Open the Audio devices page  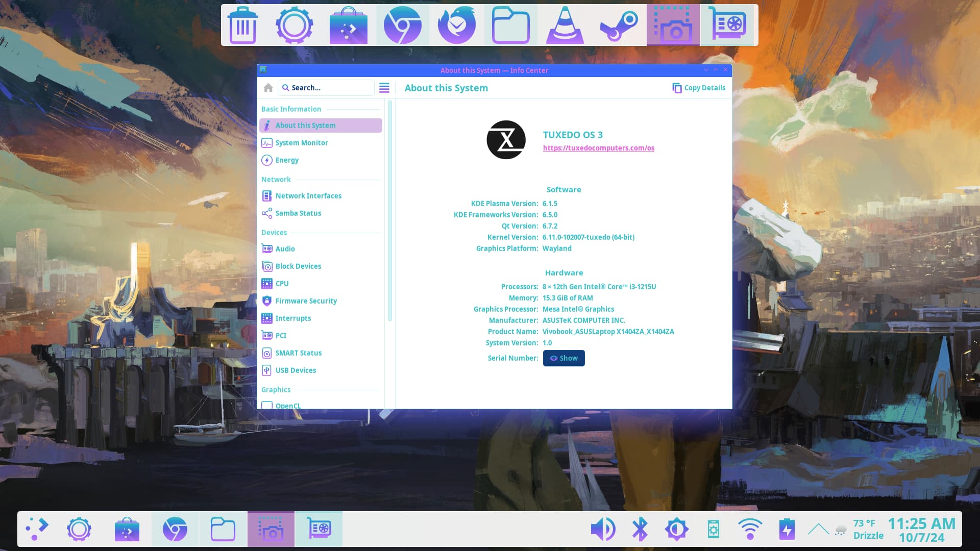click(321, 249)
